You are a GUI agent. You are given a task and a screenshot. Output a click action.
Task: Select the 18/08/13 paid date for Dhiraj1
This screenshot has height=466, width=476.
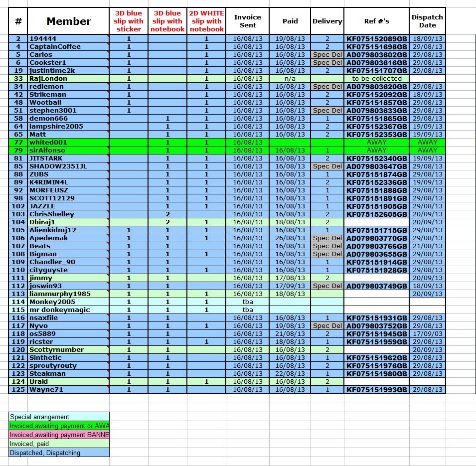pyautogui.click(x=290, y=222)
